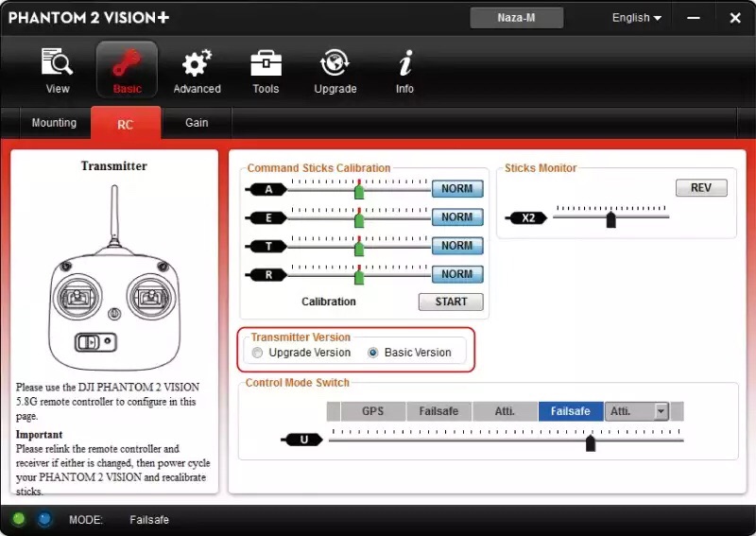Click the E channel label badge
This screenshot has height=536, width=756.
[x=266, y=218]
